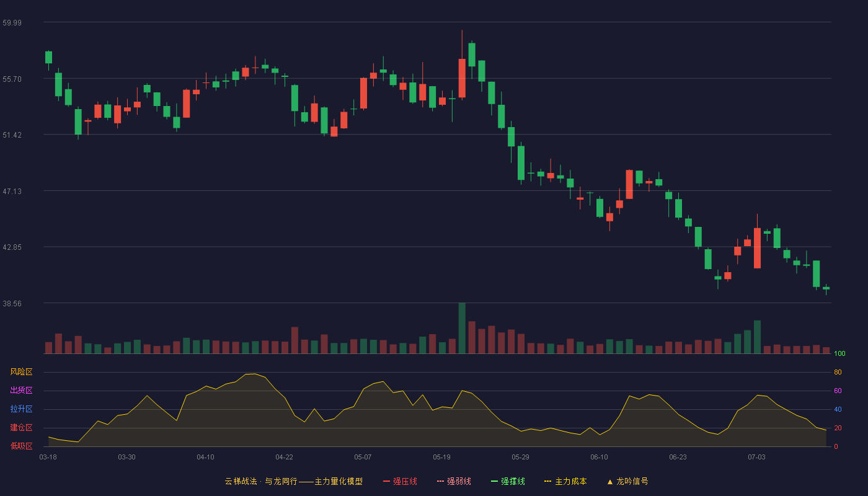The image size is (868, 496).
Task: Click the 龙吟信号 triangle legend icon
Action: (x=610, y=481)
